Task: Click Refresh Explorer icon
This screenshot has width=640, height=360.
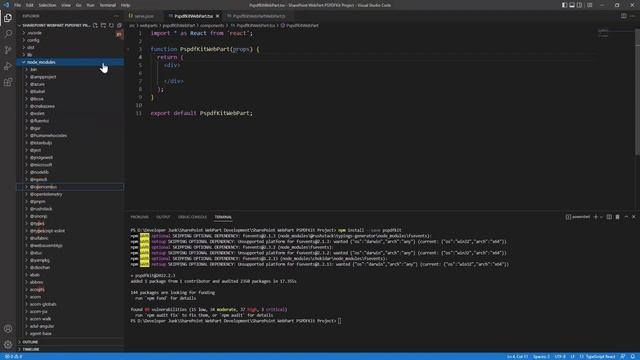Action: (x=111, y=25)
